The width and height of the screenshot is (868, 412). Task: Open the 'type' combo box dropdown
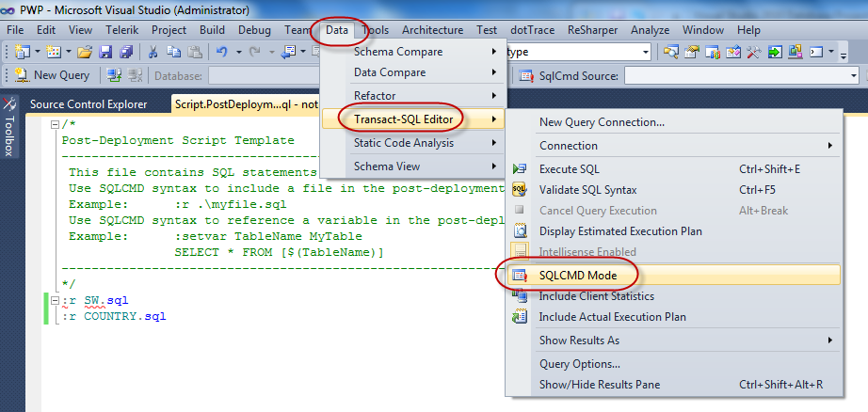pyautogui.click(x=646, y=52)
